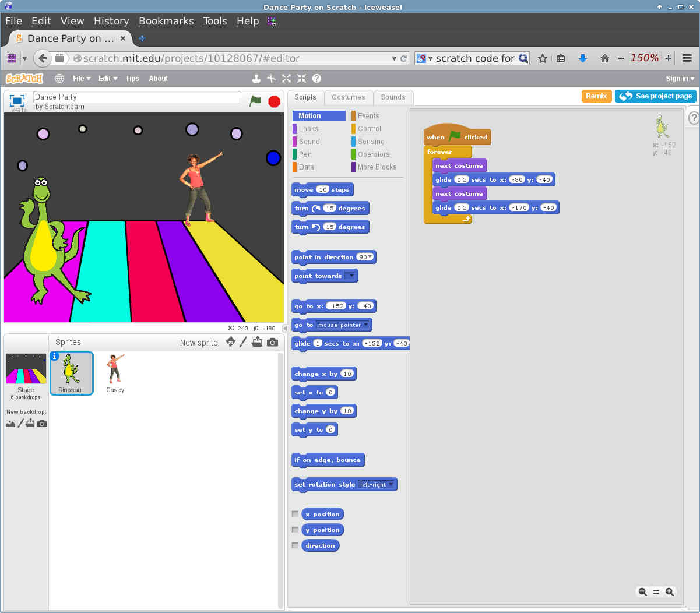Open the help tips side panel
The image size is (700, 613).
coord(694,118)
